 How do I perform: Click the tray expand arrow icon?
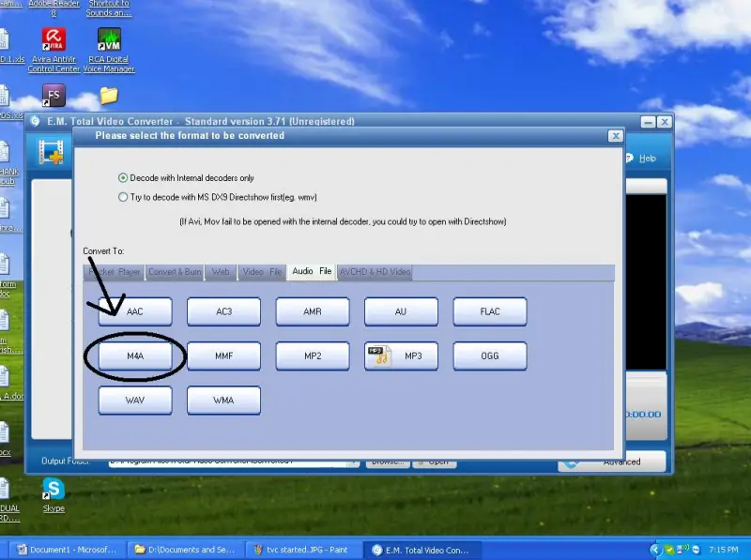[654, 550]
